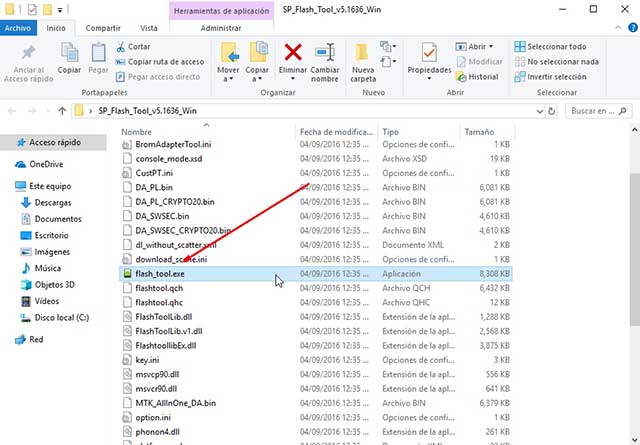640x445 pixels.
Task: Click Herramientas de aplicación contextual tab
Action: (221, 11)
